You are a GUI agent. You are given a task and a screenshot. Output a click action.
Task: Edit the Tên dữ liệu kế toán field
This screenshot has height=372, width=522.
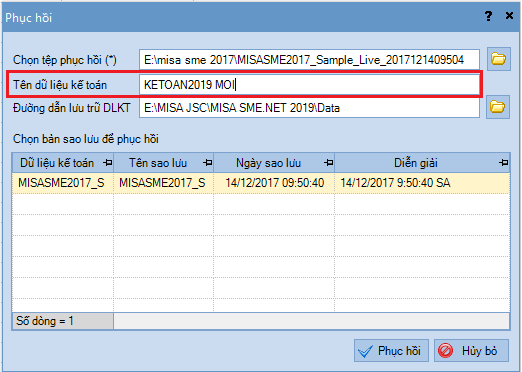[x=309, y=85]
